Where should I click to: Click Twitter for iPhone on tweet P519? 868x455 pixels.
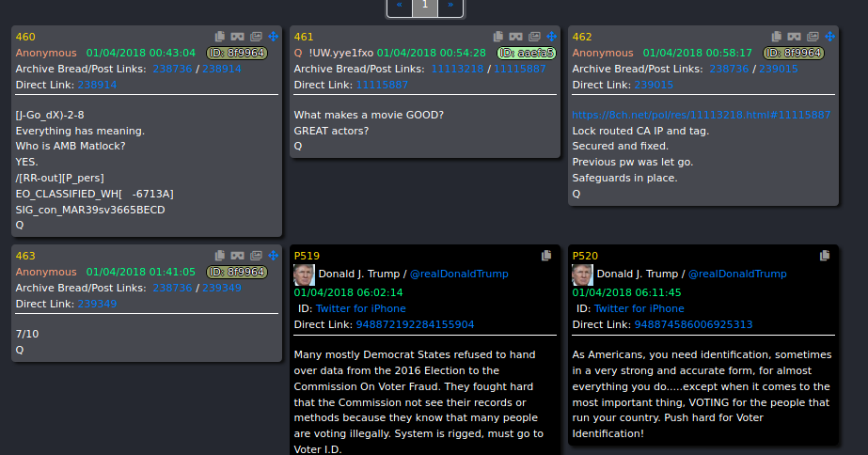[x=361, y=308]
